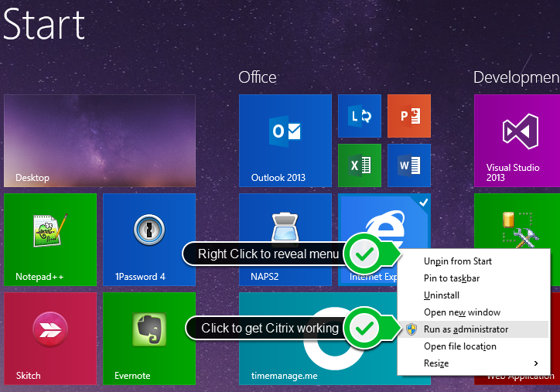The width and height of the screenshot is (560, 392).
Task: Select Run as administrator
Action: [466, 329]
